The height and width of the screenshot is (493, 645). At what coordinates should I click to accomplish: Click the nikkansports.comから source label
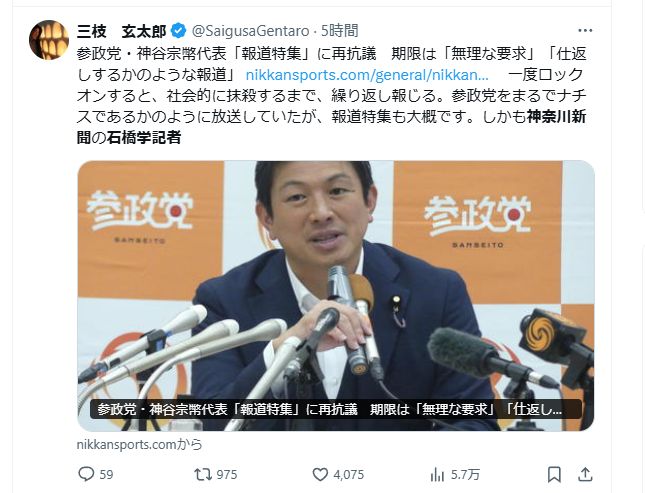click(139, 444)
